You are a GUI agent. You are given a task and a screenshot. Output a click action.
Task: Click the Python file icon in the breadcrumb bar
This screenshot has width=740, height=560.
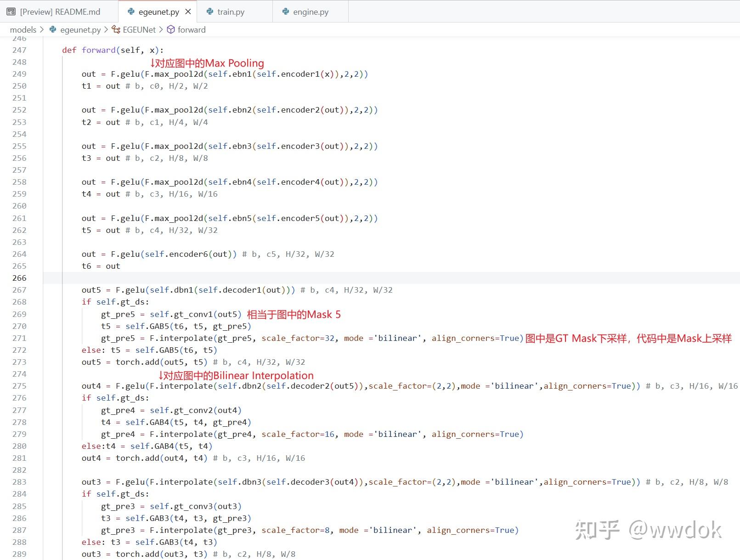pyautogui.click(x=53, y=29)
